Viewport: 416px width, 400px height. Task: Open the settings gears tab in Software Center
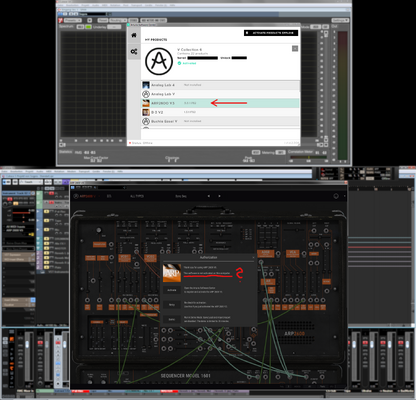134,51
